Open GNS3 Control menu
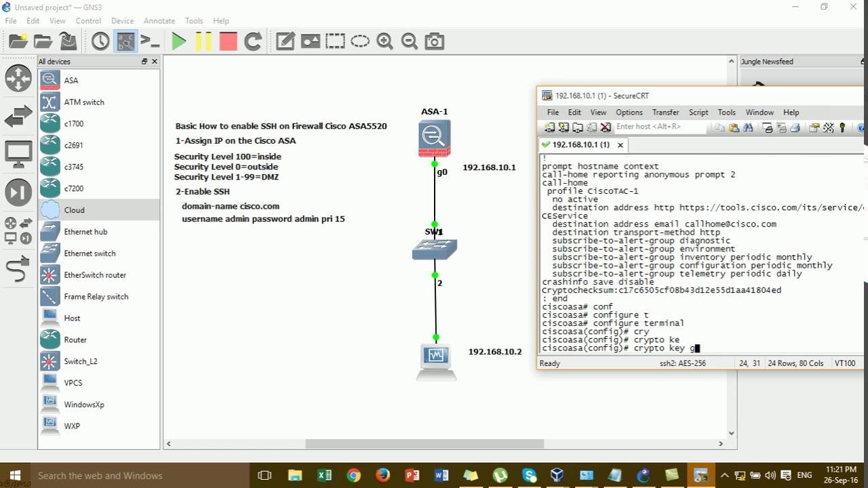This screenshot has width=868, height=488. click(x=88, y=21)
